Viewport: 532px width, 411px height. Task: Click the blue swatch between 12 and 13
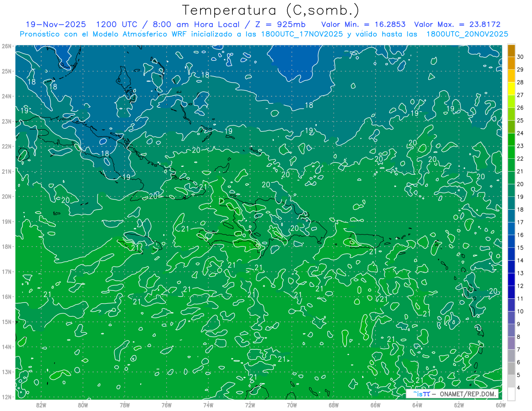click(x=511, y=279)
